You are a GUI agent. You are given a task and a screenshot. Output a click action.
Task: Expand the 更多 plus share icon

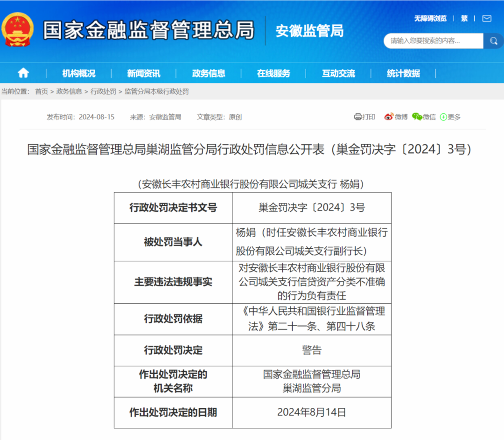443,117
